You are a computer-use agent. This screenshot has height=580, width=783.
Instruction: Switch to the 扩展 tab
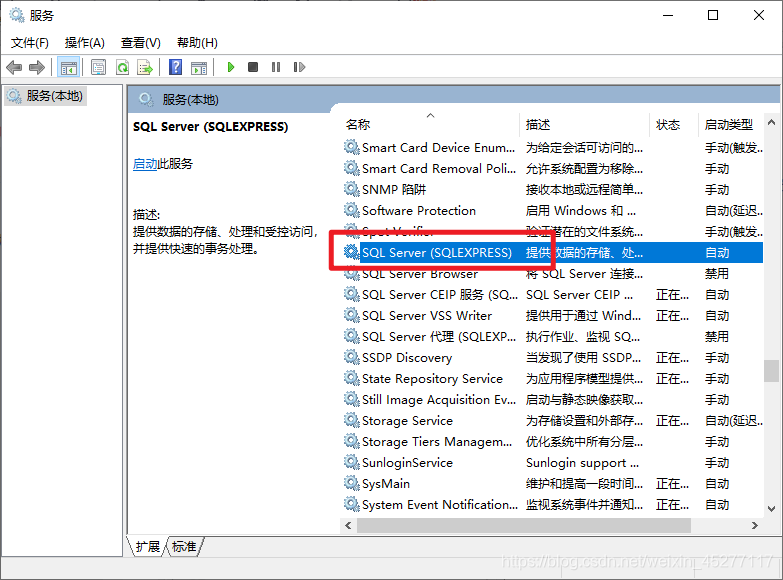tap(148, 547)
